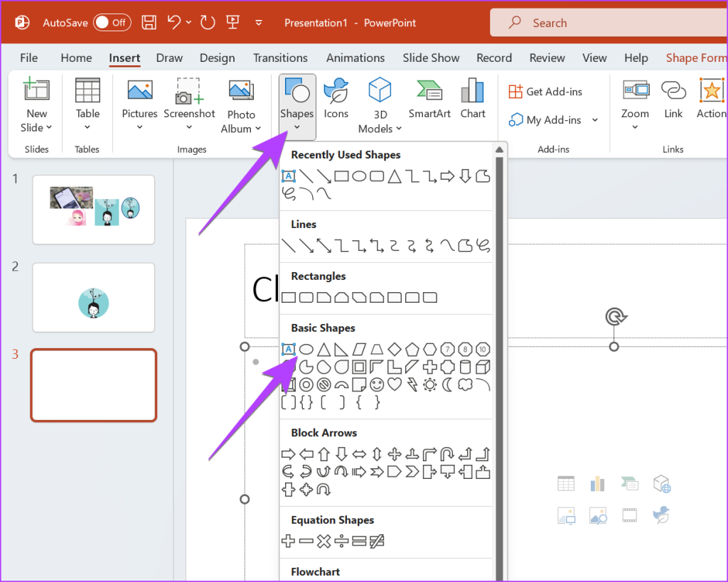
Task: Collapse the Shapes gallery button
Action: (x=297, y=107)
